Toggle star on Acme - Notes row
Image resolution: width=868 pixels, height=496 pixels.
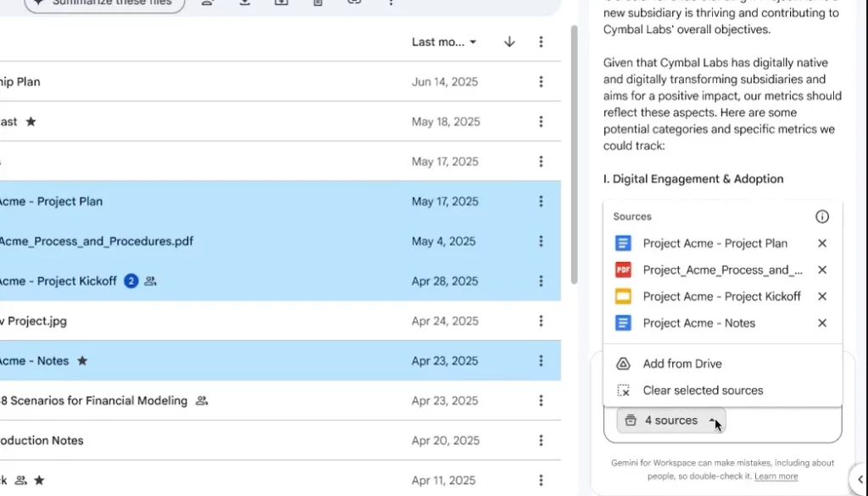pos(82,361)
